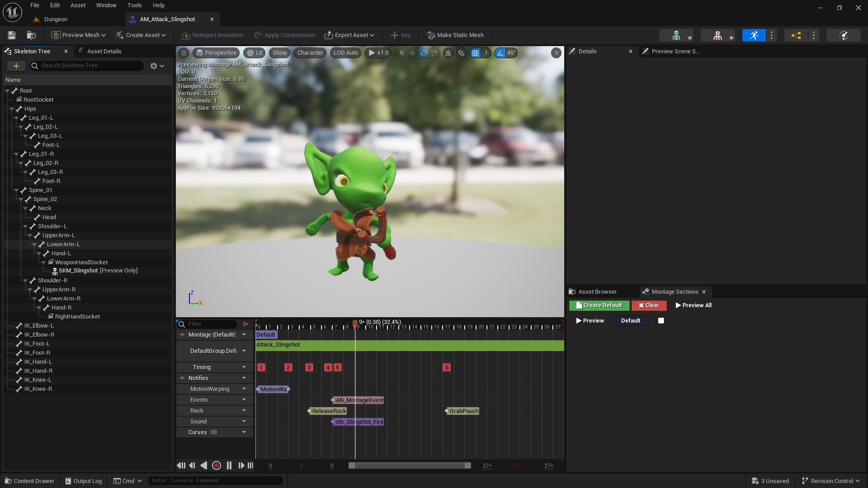Open the Skeleton editor mode icon

pyautogui.click(x=676, y=35)
